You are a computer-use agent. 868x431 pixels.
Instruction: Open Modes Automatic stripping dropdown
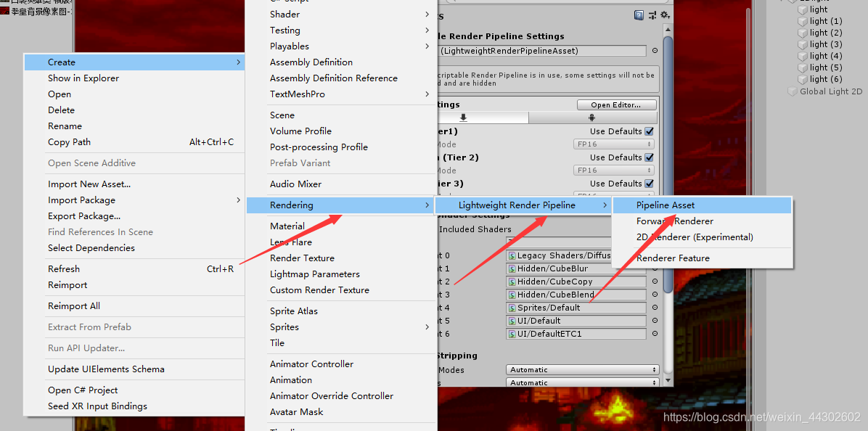pos(582,369)
